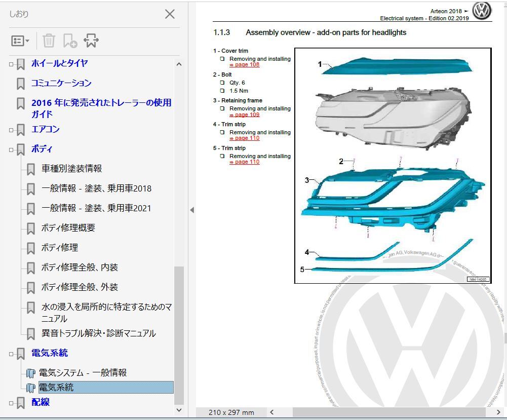507x420 pixels.
Task: Open the bold 電気系統 parent bookmark
Action: (x=50, y=353)
